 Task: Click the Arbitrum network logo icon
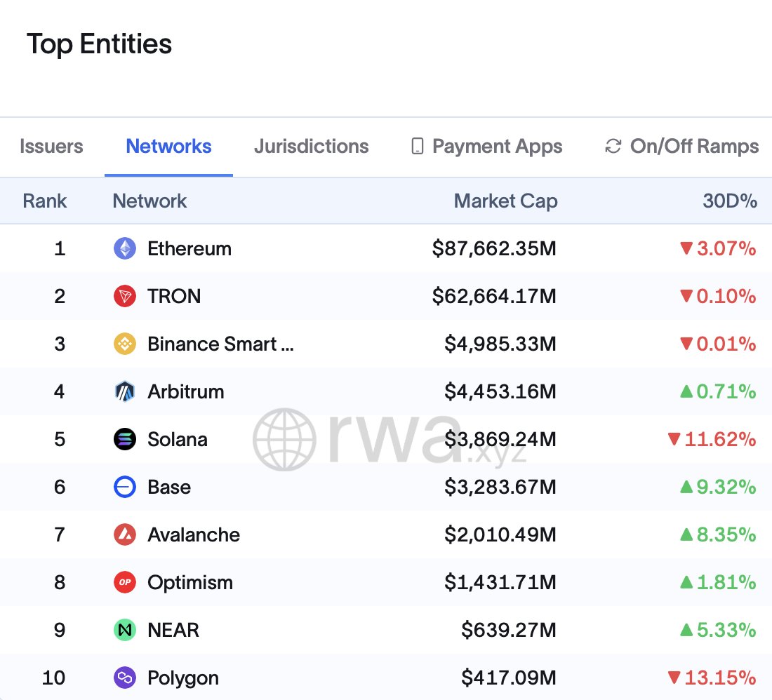point(125,391)
